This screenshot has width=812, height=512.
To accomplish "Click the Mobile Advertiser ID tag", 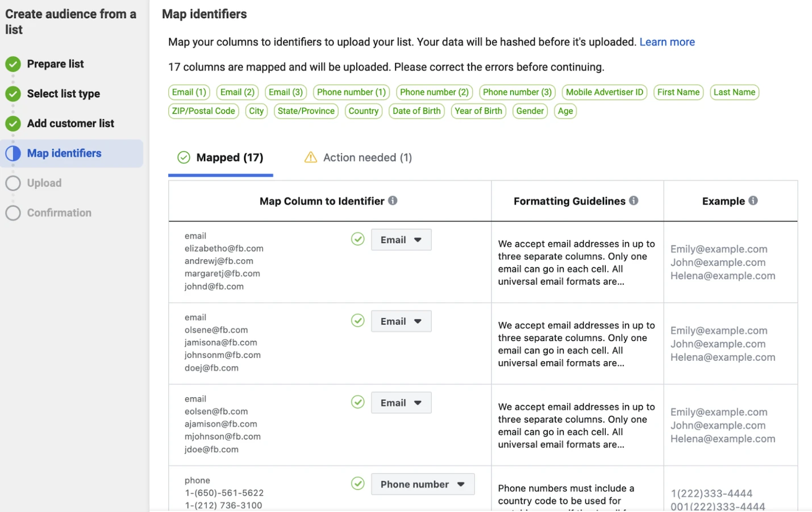I will point(604,92).
